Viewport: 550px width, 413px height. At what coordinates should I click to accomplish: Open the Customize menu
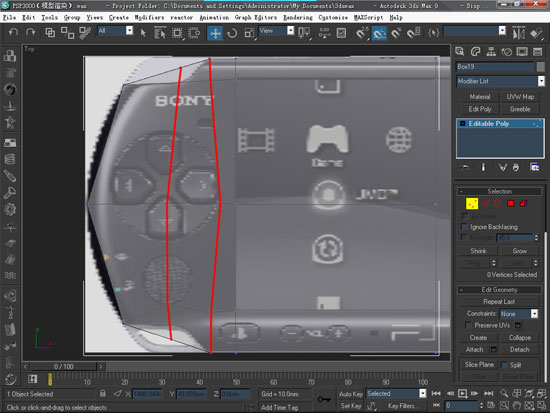(333, 18)
